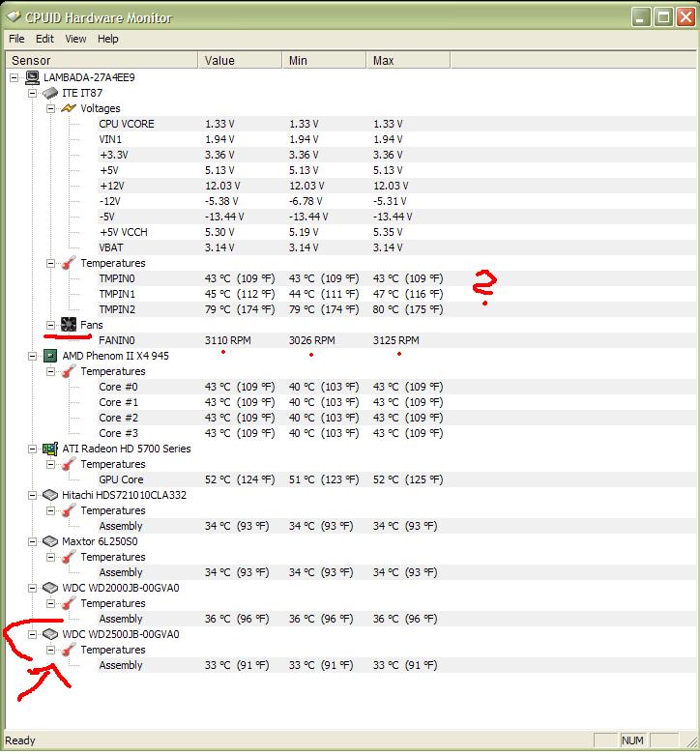Collapse the AMD Phenom II X4 945 node
The image size is (700, 754).
point(32,357)
